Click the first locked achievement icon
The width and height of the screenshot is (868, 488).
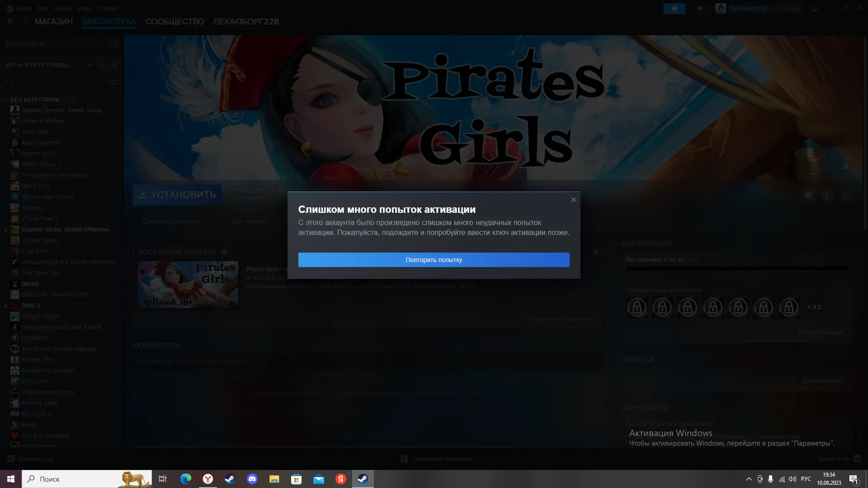click(637, 308)
